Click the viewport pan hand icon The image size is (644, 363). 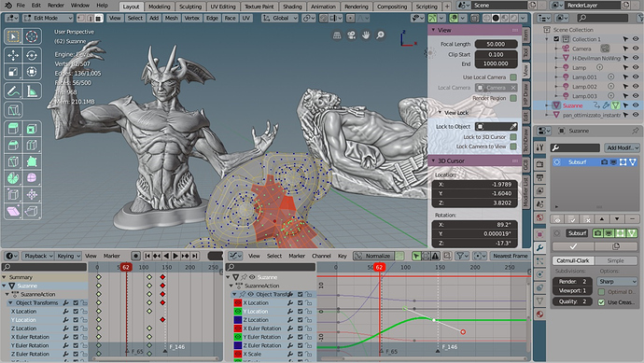366,35
